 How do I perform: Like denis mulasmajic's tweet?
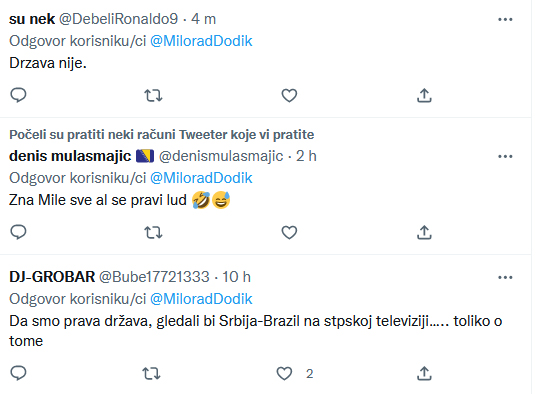(x=289, y=232)
